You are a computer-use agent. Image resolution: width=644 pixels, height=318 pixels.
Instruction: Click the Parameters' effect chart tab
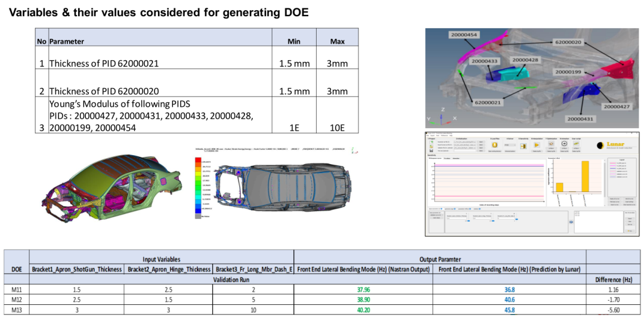click(554, 158)
